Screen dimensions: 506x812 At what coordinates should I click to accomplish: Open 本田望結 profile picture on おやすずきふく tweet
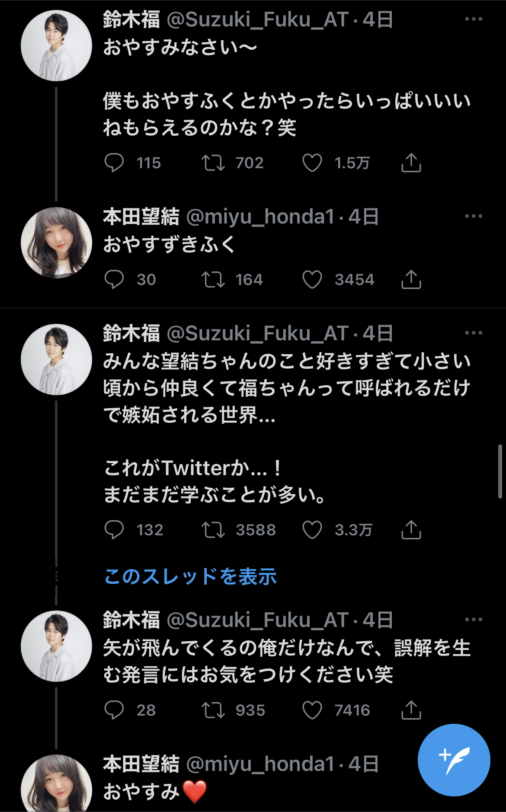click(56, 243)
